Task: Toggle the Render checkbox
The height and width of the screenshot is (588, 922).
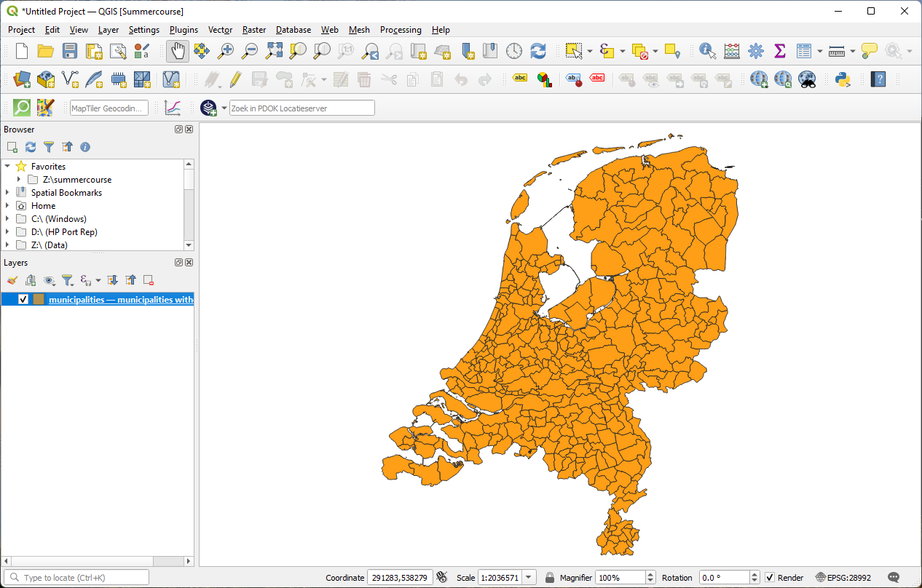Action: 770,577
